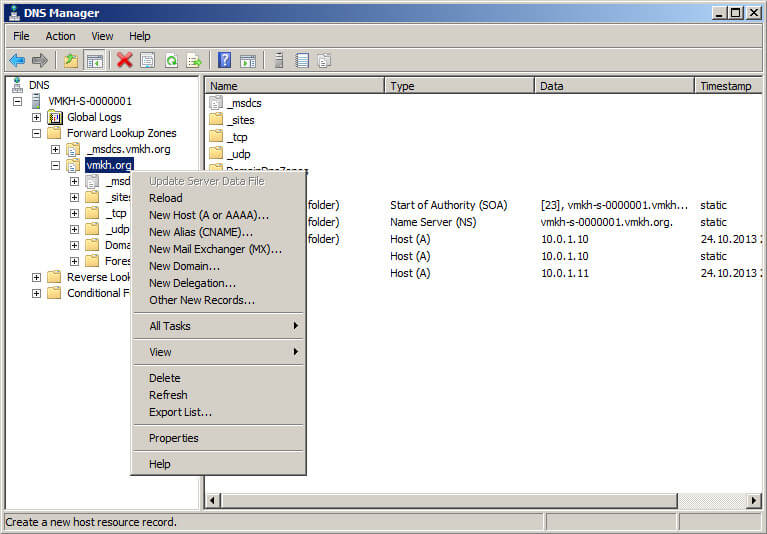Screen dimensions: 767x534
Task: Click the DNS root node icon
Action: 17,85
